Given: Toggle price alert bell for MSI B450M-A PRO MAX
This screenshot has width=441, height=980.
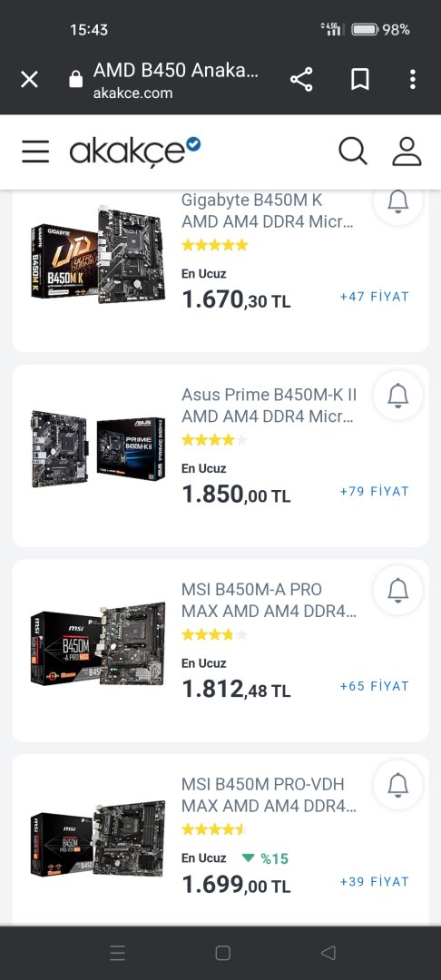Looking at the screenshot, I should point(398,590).
